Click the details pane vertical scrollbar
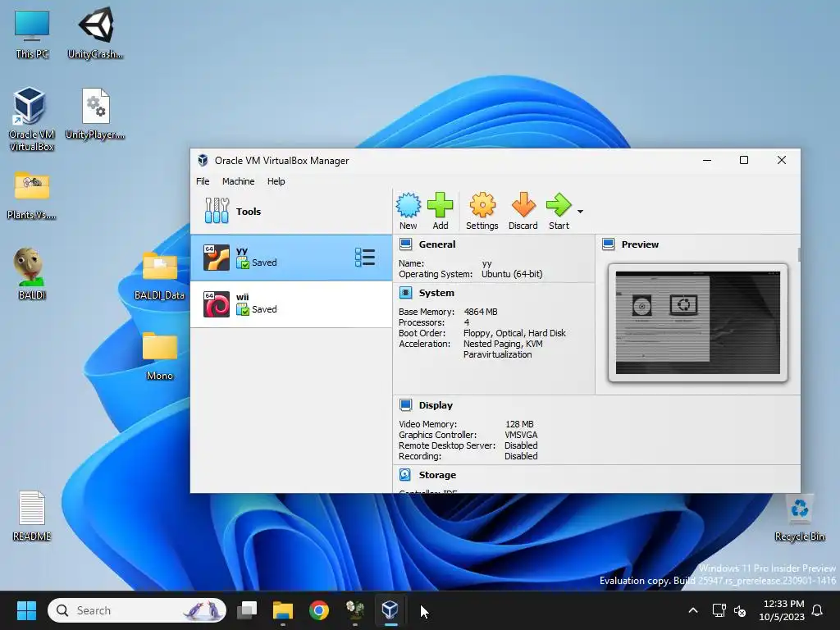This screenshot has height=630, width=840. (x=799, y=254)
